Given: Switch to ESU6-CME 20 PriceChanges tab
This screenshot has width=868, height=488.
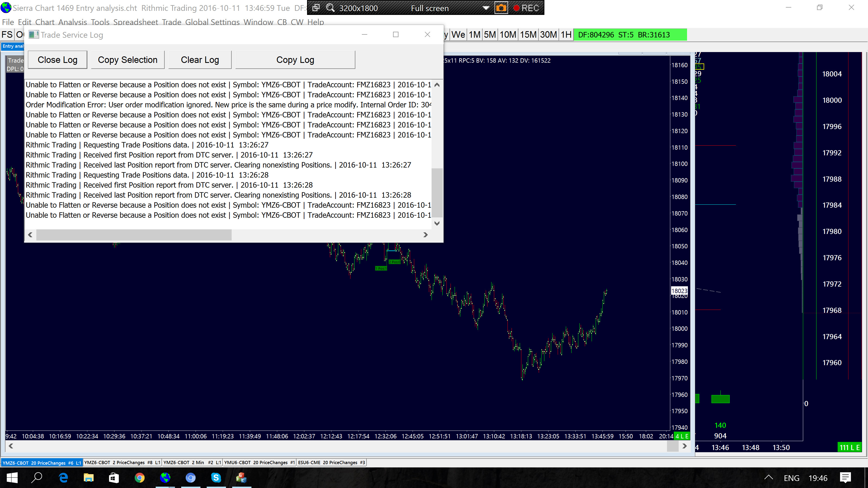Looking at the screenshot, I should click(331, 463).
